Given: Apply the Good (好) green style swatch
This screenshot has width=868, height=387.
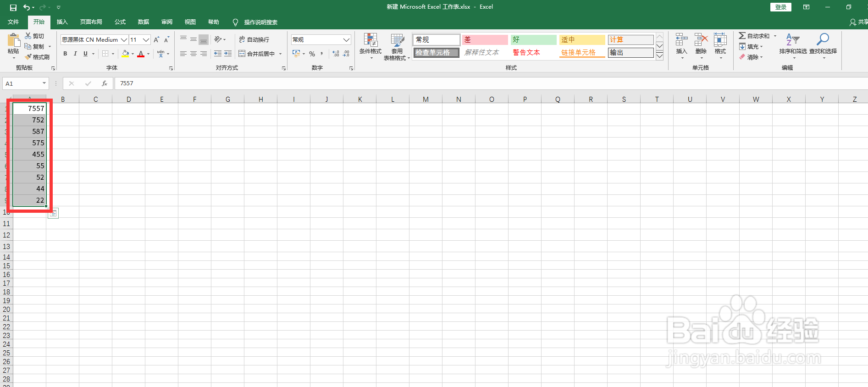Looking at the screenshot, I should (x=534, y=40).
